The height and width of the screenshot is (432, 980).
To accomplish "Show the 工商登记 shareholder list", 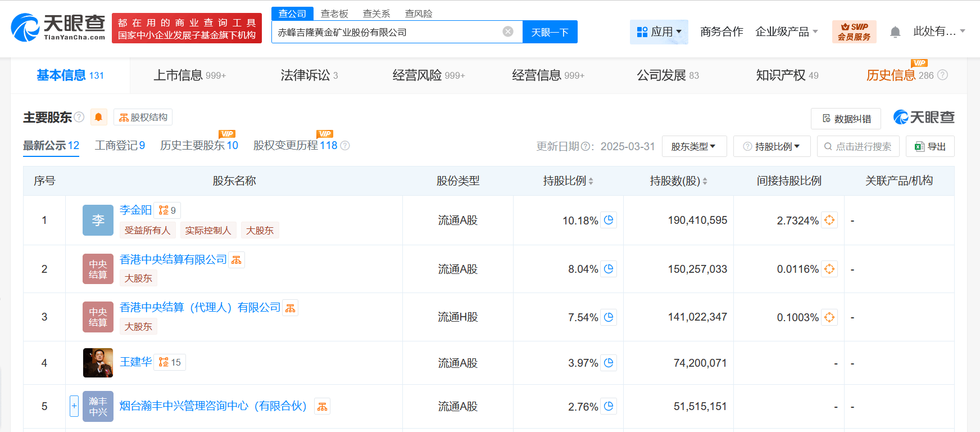I will coord(120,146).
